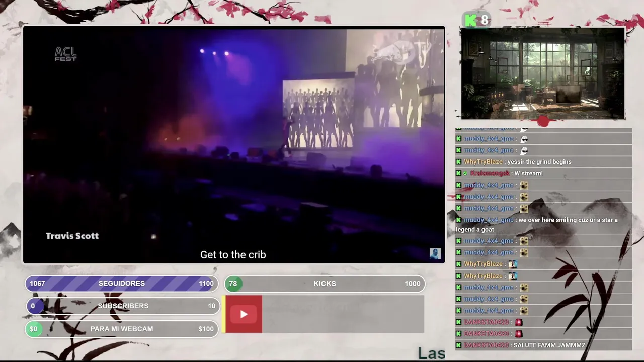Select red username on the 'W stream!' row
Viewport: 644px width, 362px height.
pos(490,173)
